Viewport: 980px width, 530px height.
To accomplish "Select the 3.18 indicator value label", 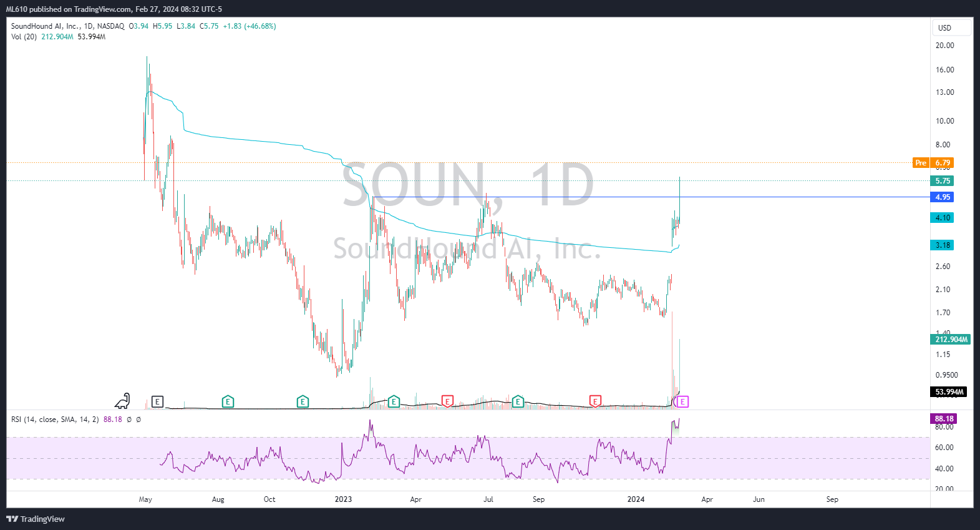I will [942, 245].
